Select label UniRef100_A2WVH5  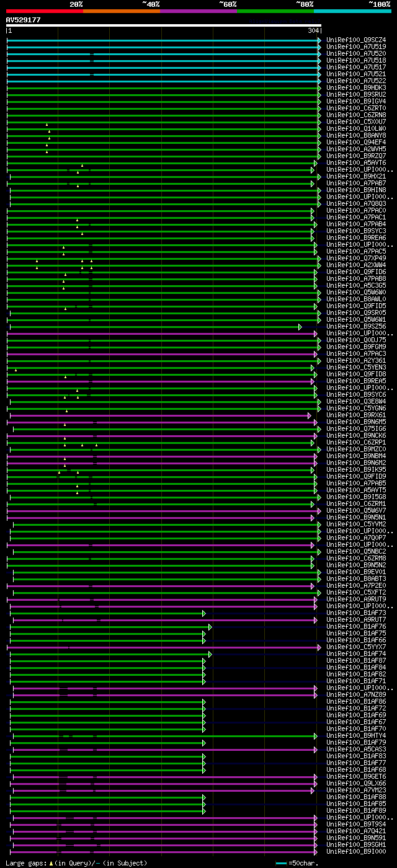[356, 149]
